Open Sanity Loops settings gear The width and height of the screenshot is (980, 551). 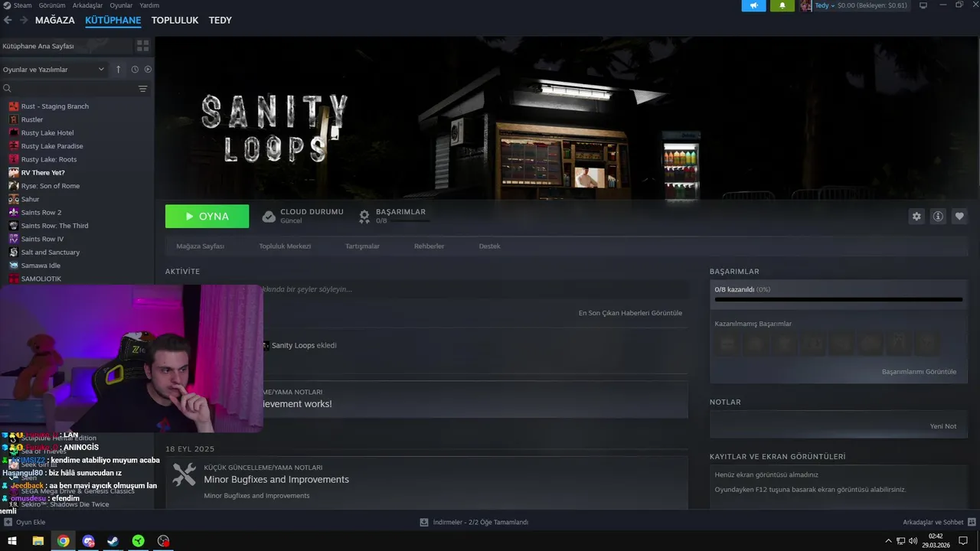pyautogui.click(x=916, y=217)
